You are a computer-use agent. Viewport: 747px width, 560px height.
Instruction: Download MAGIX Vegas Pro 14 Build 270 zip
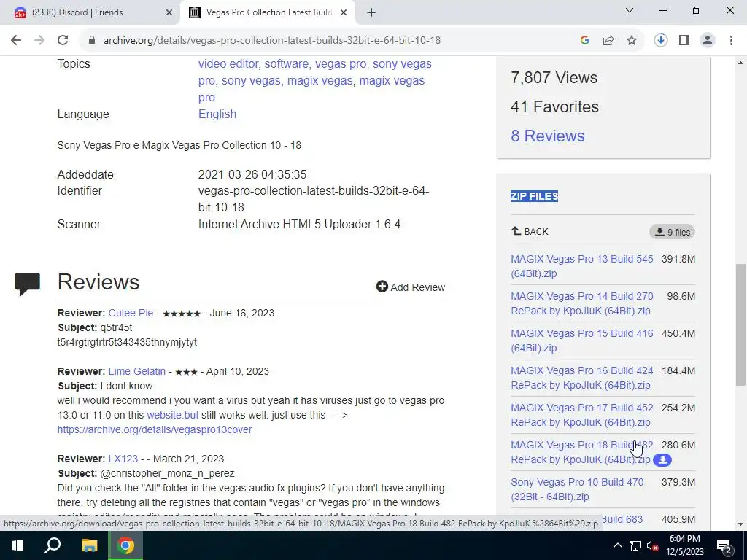click(x=581, y=303)
